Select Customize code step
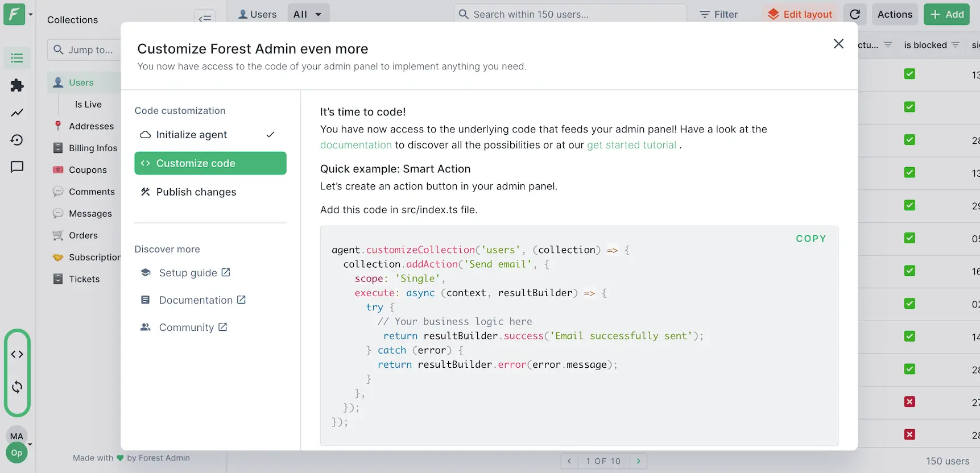The width and height of the screenshot is (980, 473). point(210,163)
